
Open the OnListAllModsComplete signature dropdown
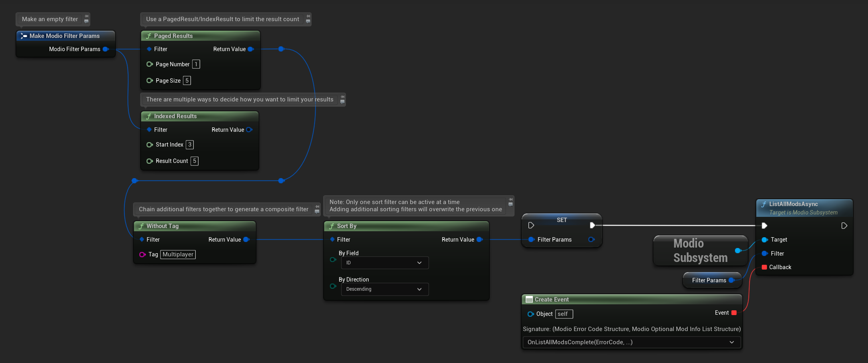(x=632, y=342)
